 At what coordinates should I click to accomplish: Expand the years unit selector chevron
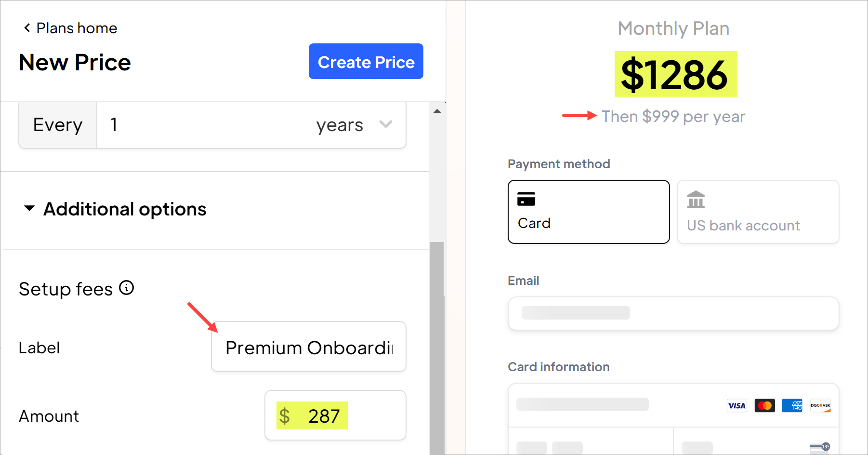[385, 125]
